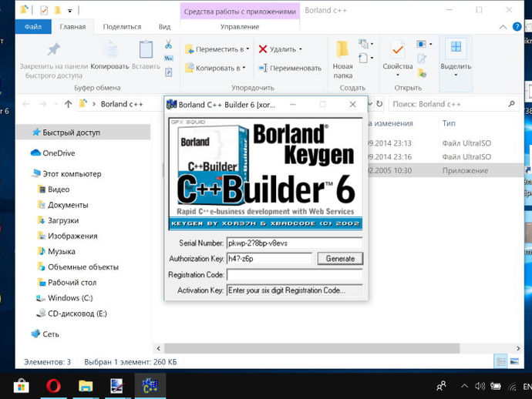Click the Копировать icon in ribbon
Screen dimensions: 532x399
[109, 49]
